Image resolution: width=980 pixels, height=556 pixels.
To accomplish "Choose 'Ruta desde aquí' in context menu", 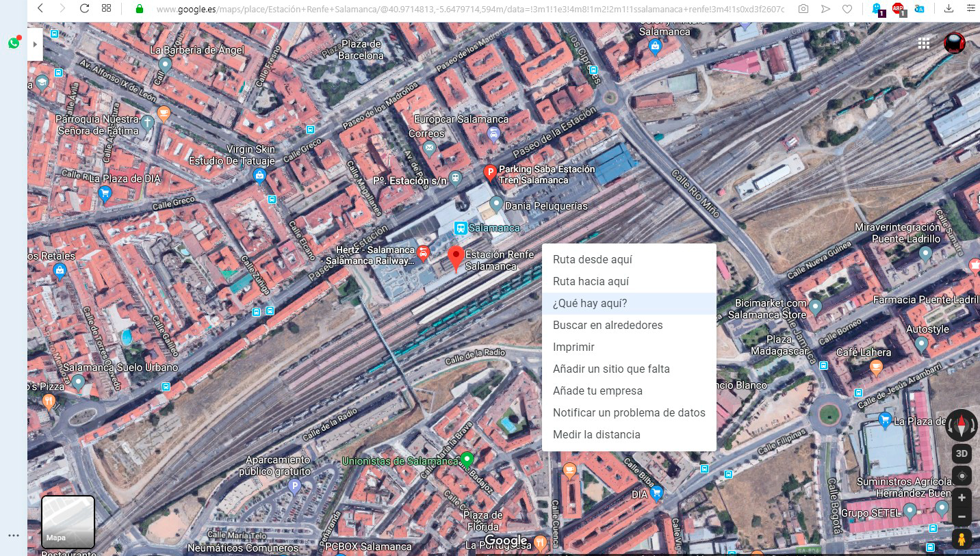I will 629,260.
